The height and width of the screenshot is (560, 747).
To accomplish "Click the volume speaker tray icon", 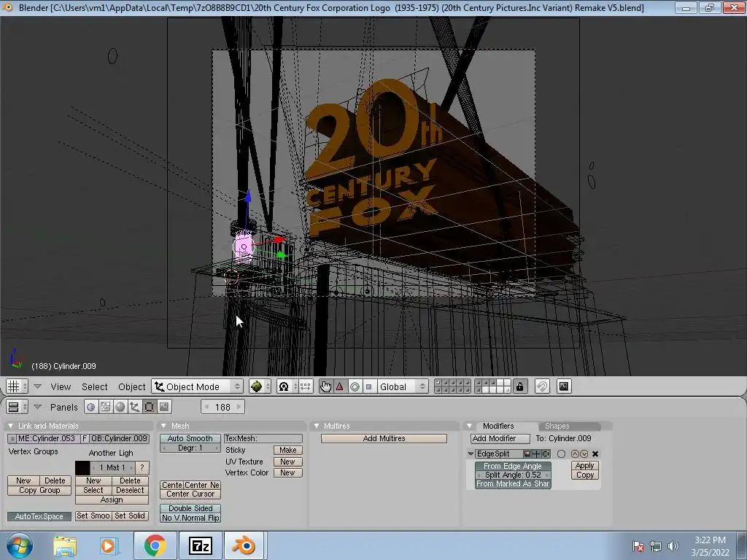I will click(x=673, y=546).
